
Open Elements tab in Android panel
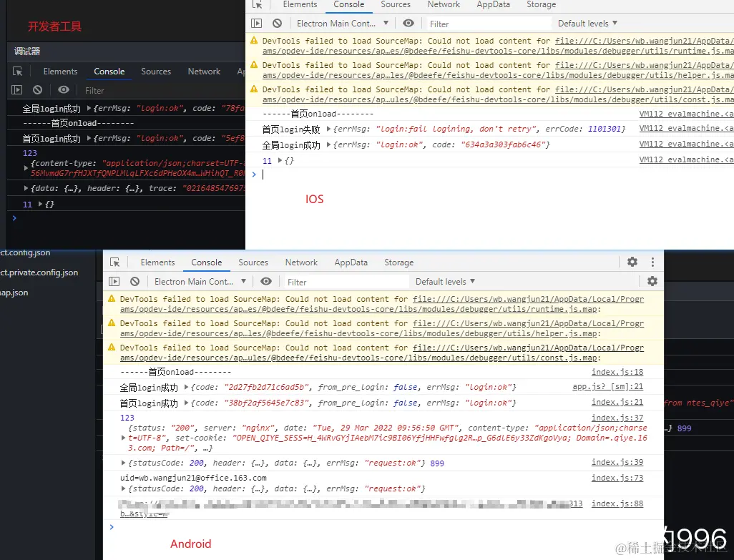(158, 262)
